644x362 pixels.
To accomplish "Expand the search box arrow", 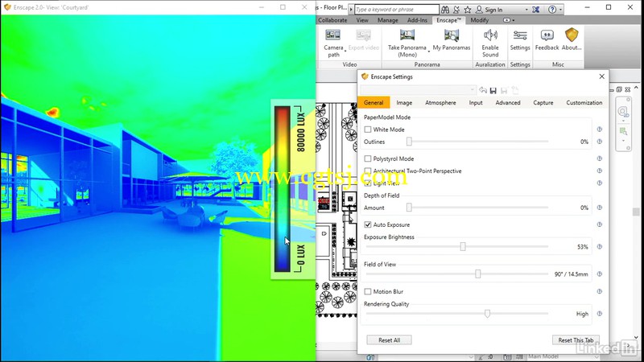I will point(351,10).
